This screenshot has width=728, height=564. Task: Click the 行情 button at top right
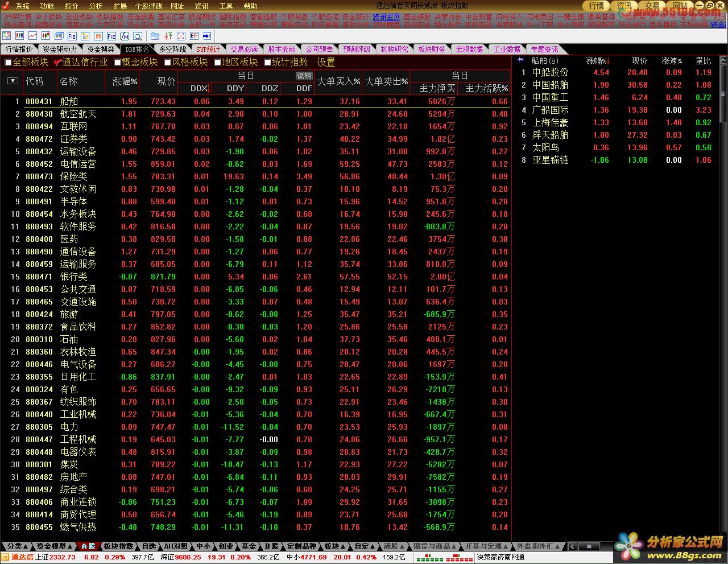pos(597,6)
